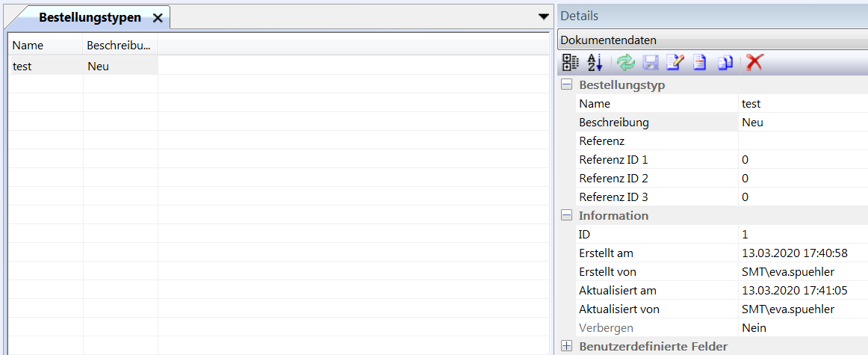868x355 pixels.
Task: Expand the Benutzerdefinierte Felder section
Action: (x=567, y=346)
